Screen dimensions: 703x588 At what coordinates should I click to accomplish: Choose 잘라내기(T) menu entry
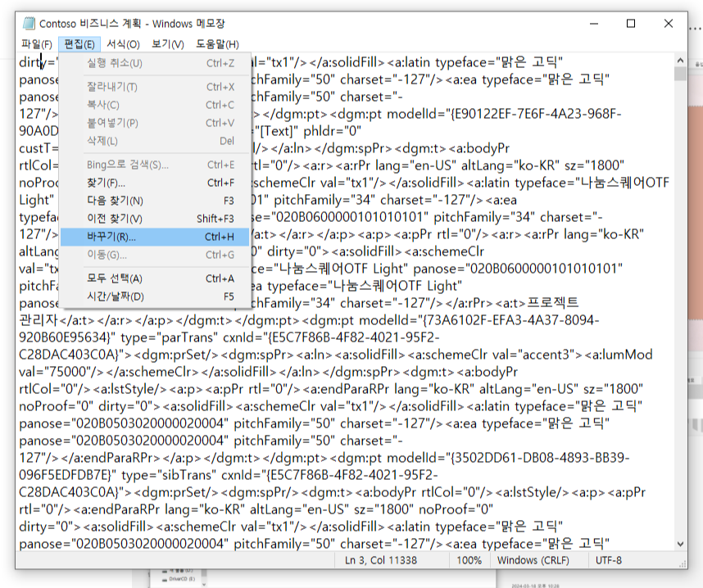click(x=155, y=87)
